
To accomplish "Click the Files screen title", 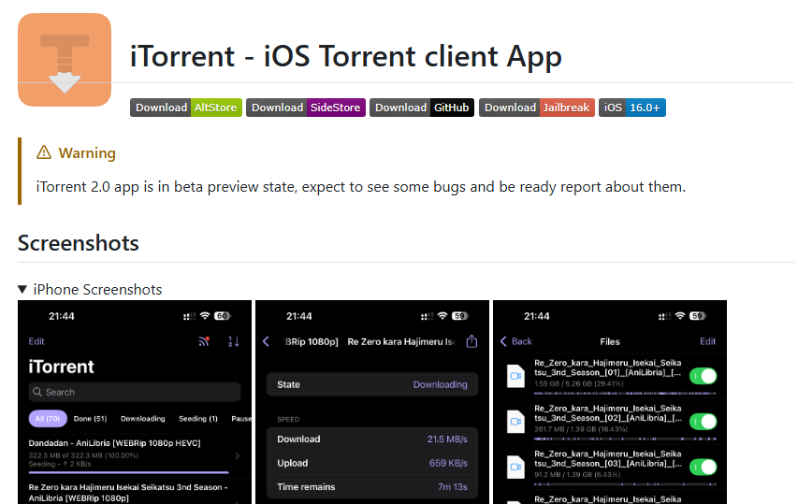I will pos(610,341).
